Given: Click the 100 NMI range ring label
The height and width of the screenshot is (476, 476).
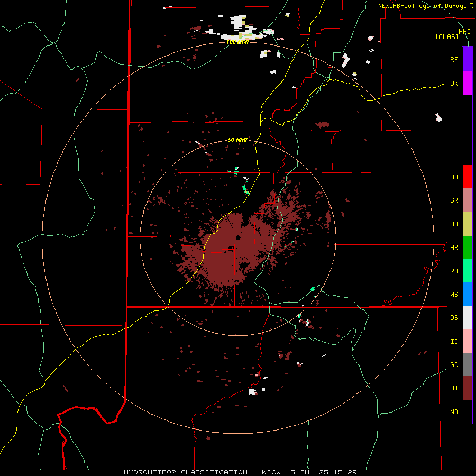Looking at the screenshot, I should [237, 42].
